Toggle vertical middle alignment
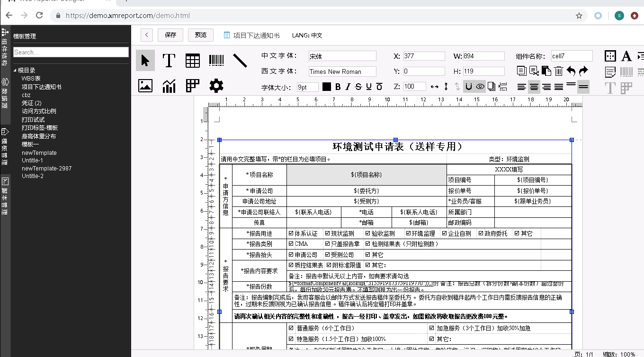This screenshot has width=644, height=357. click(583, 87)
